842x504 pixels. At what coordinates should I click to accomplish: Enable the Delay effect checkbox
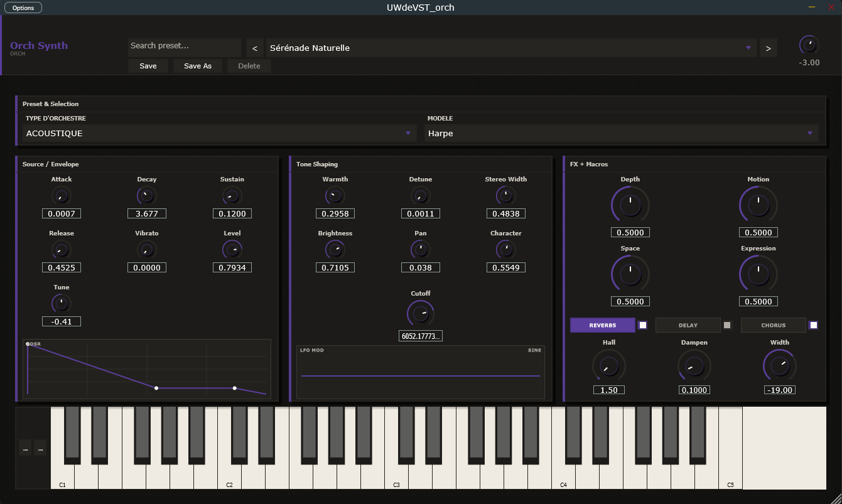click(728, 325)
